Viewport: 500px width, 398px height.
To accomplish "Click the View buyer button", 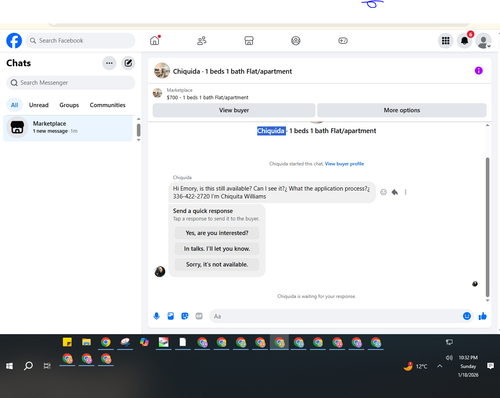I will click(234, 110).
